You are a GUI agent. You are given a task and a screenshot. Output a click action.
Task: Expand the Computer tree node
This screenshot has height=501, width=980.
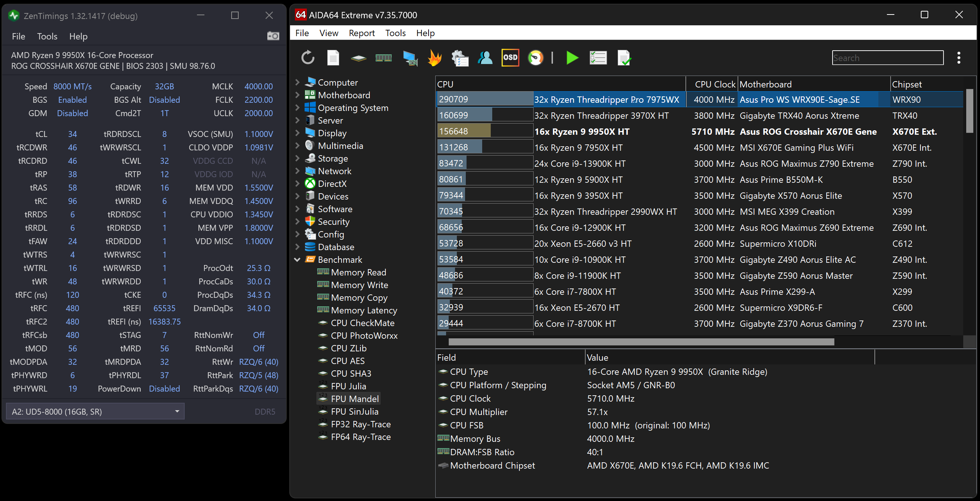(297, 82)
